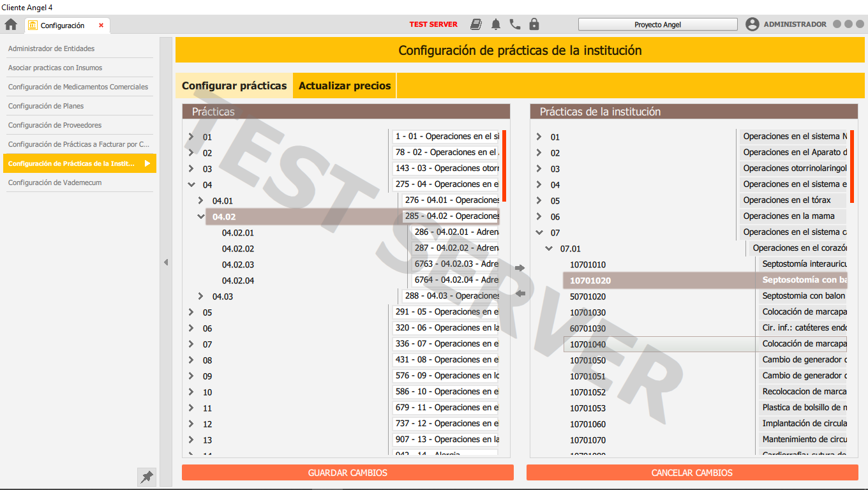Image resolution: width=868 pixels, height=490 pixels.
Task: Click the Proyecto Angel field
Action: coord(657,24)
